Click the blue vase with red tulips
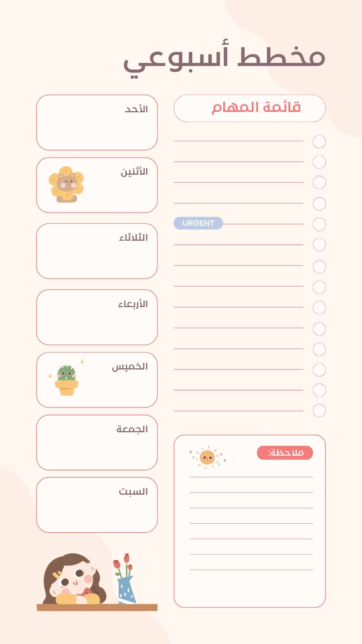 [x=125, y=578]
